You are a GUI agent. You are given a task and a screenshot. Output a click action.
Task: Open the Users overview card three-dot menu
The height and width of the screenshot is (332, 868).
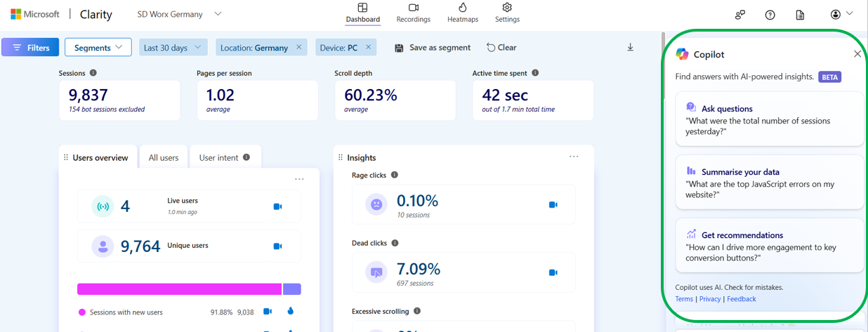[x=300, y=179]
